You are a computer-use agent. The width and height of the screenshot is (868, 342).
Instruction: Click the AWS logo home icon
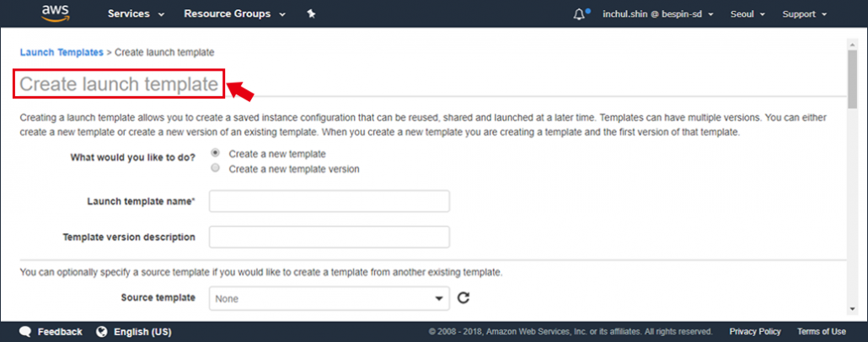pos(54,13)
